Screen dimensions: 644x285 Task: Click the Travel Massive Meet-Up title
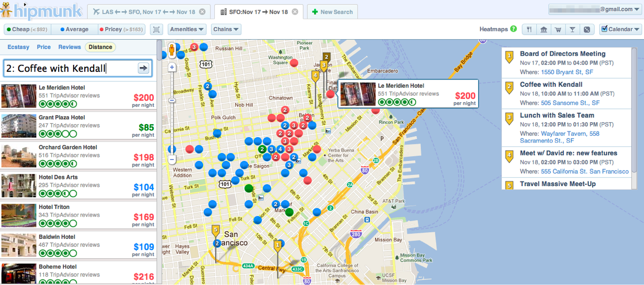[558, 184]
